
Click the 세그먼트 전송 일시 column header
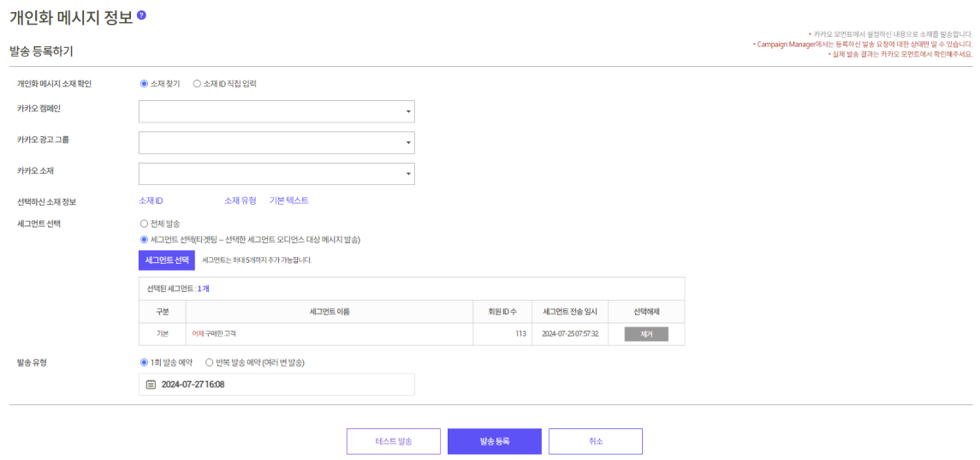pyautogui.click(x=570, y=312)
